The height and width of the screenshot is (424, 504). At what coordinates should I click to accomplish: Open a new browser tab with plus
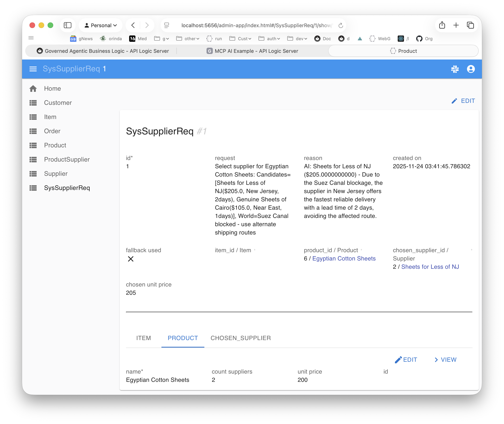point(456,25)
